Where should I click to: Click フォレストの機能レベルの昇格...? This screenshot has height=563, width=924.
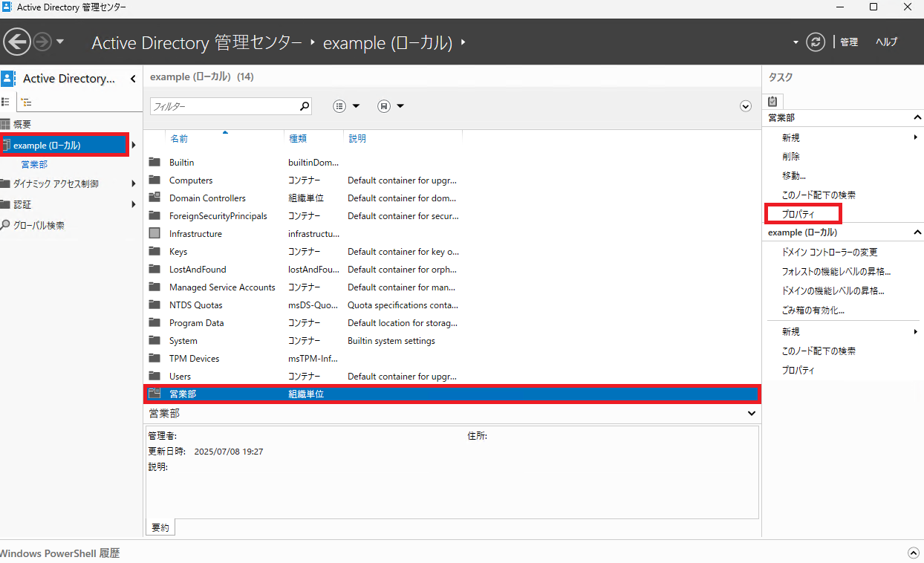[836, 272]
